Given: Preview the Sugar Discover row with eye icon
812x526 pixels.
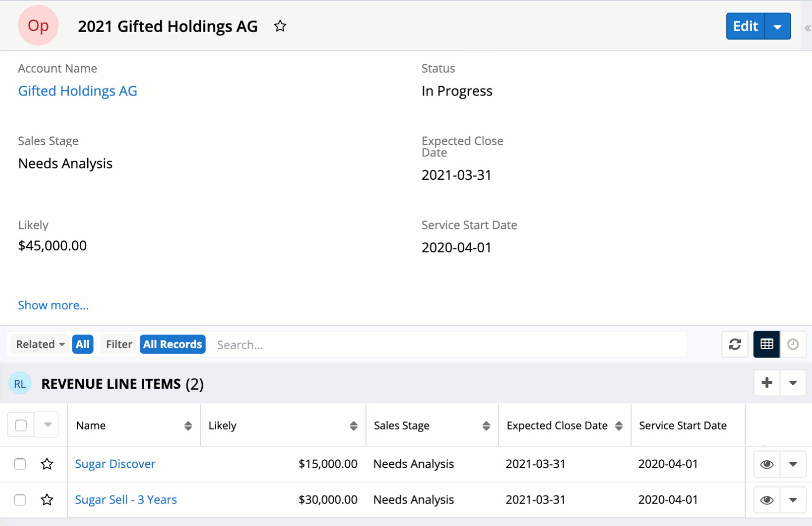Looking at the screenshot, I should point(767,464).
